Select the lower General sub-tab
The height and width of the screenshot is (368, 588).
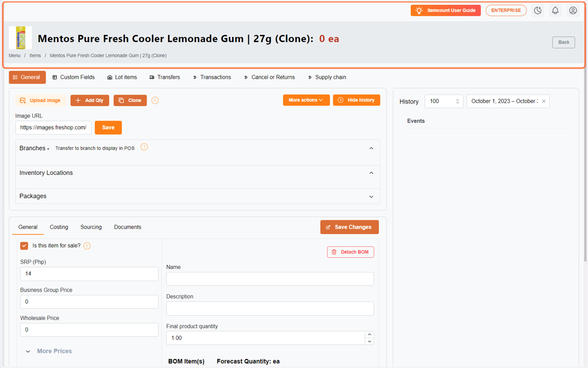28,227
